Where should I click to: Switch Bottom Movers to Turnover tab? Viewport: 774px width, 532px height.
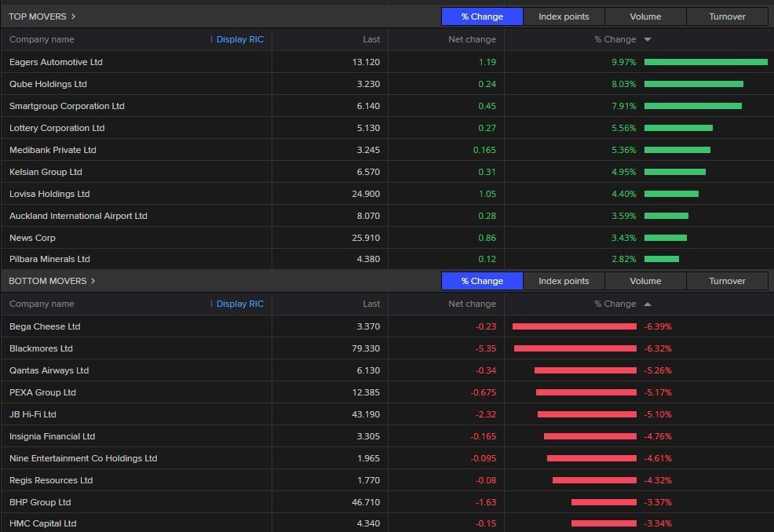tap(727, 281)
